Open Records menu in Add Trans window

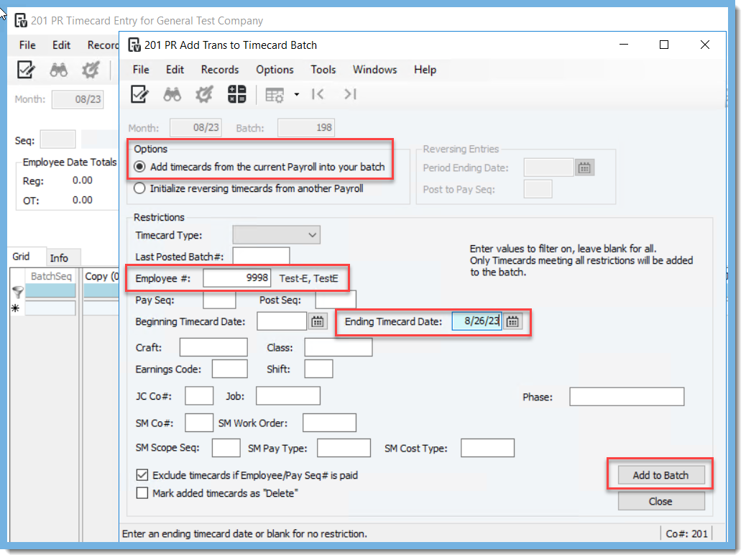(220, 70)
